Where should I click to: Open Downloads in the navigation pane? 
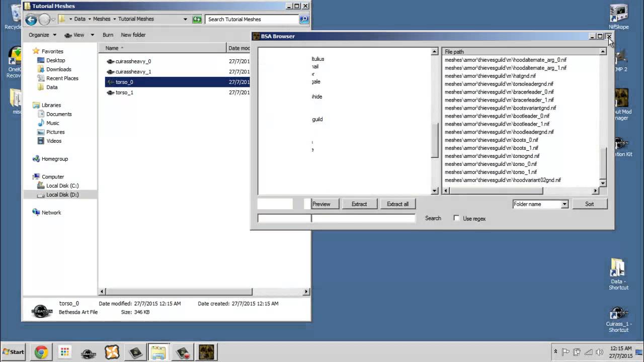pyautogui.click(x=58, y=69)
